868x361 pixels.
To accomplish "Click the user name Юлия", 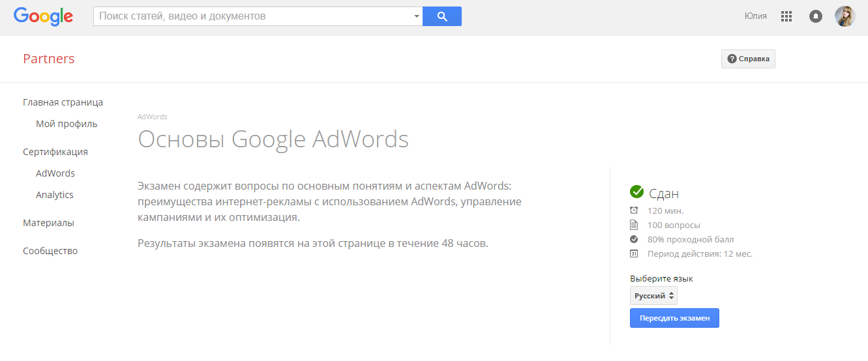I will (756, 16).
